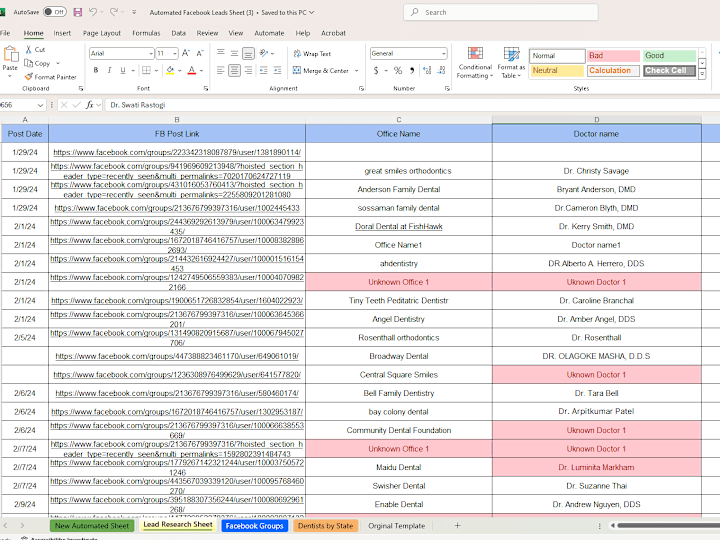Apply bold formatting

(96, 70)
